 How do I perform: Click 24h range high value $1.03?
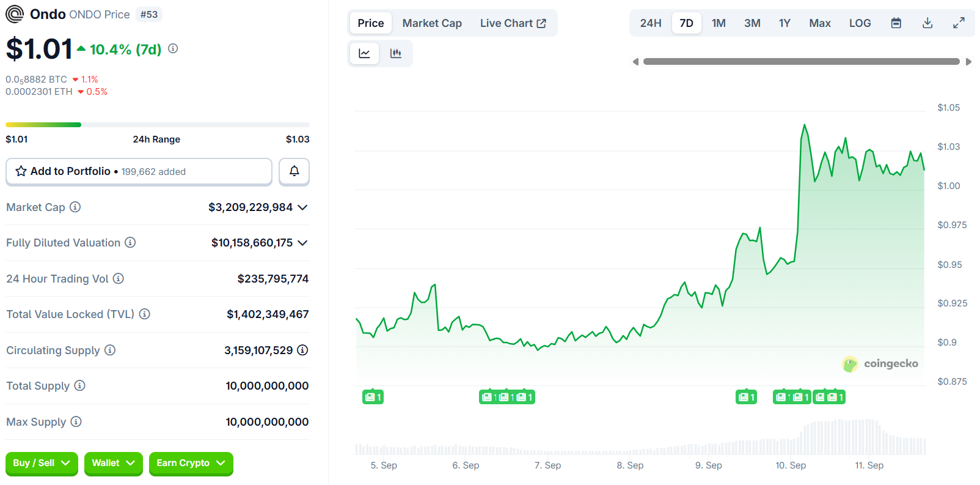pos(298,139)
